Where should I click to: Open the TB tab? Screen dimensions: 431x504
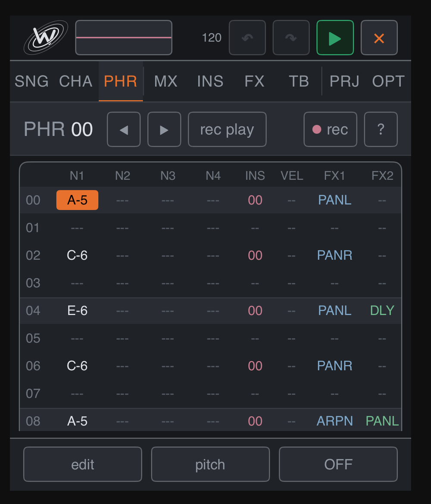[x=299, y=81]
